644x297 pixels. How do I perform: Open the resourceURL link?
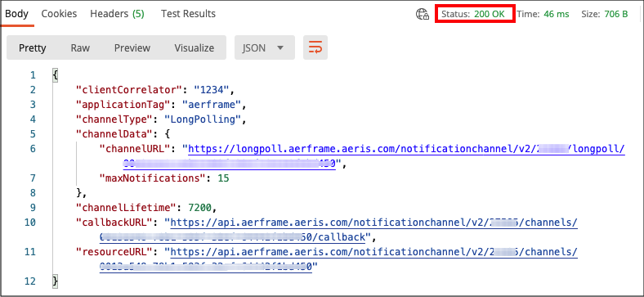tap(373, 252)
